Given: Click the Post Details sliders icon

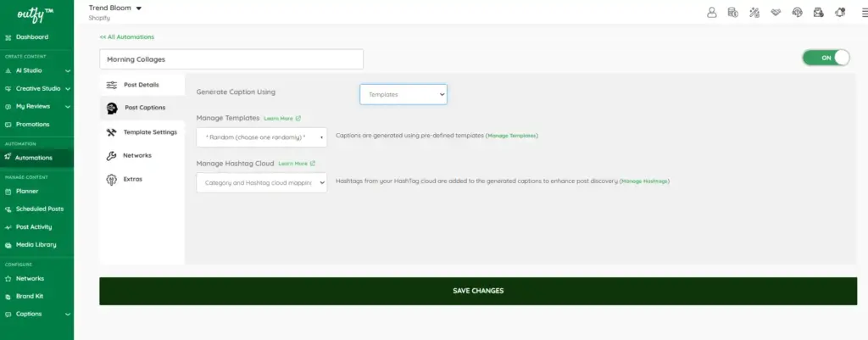Looking at the screenshot, I should [x=111, y=85].
